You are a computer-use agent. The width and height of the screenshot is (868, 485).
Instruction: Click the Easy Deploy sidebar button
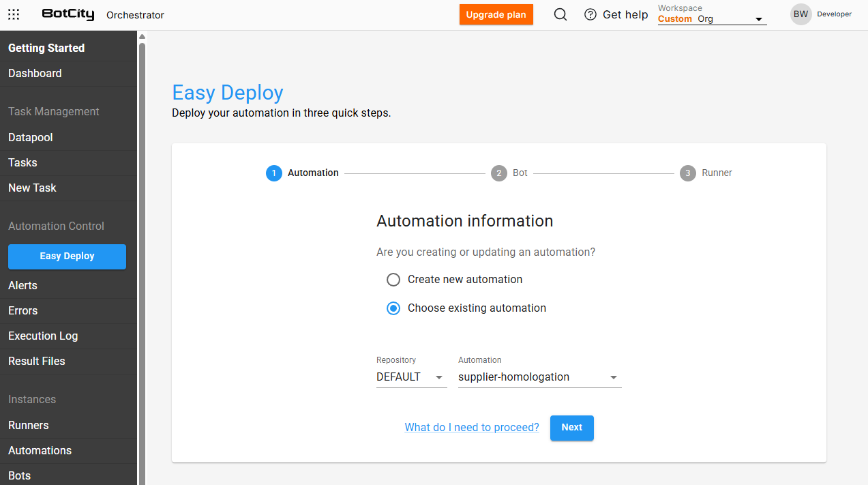(67, 256)
